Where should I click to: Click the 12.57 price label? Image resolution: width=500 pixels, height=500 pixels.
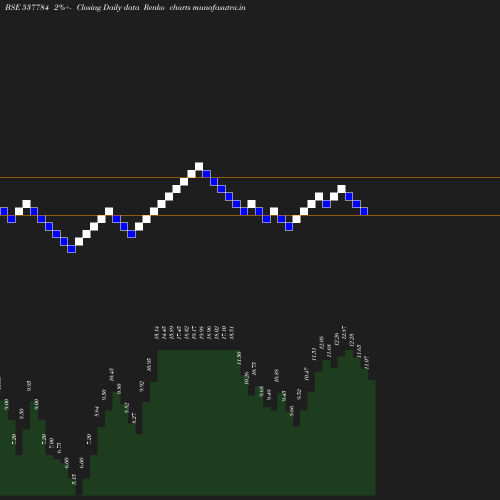pos(344,333)
